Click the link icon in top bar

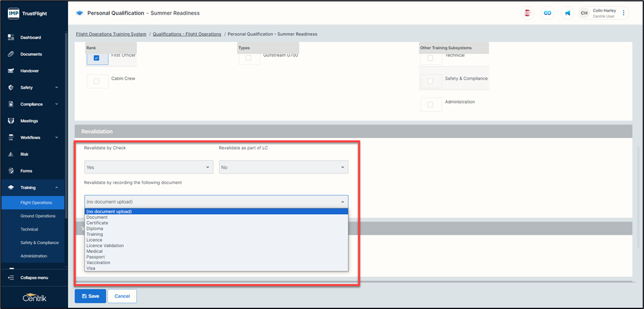(548, 13)
